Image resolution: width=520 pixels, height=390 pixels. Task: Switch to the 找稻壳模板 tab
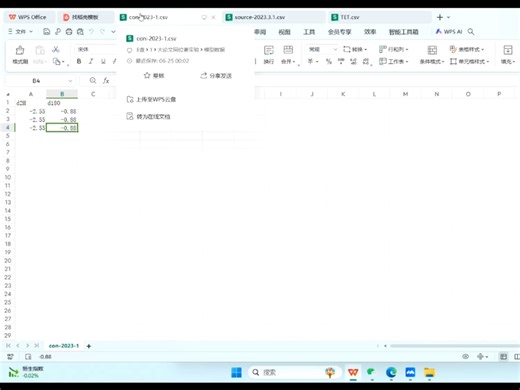point(85,17)
